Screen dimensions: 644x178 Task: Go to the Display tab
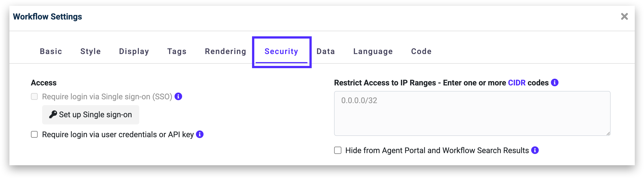click(x=134, y=51)
